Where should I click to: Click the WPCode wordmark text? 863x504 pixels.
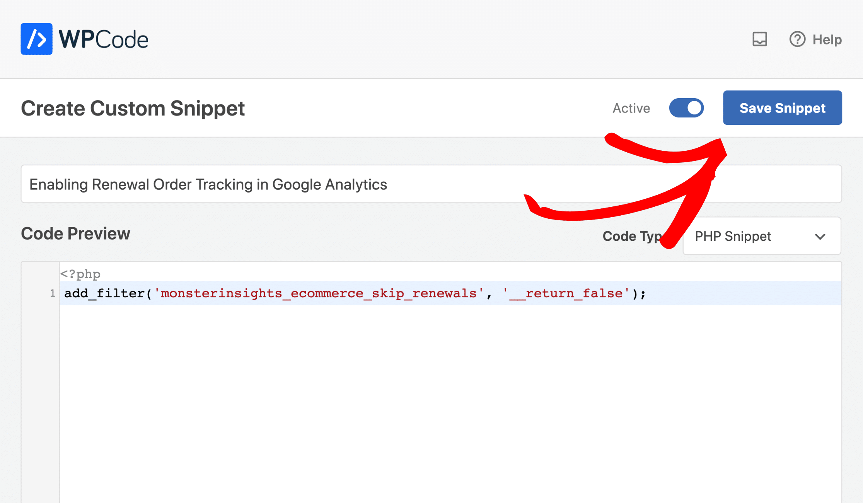coord(103,39)
